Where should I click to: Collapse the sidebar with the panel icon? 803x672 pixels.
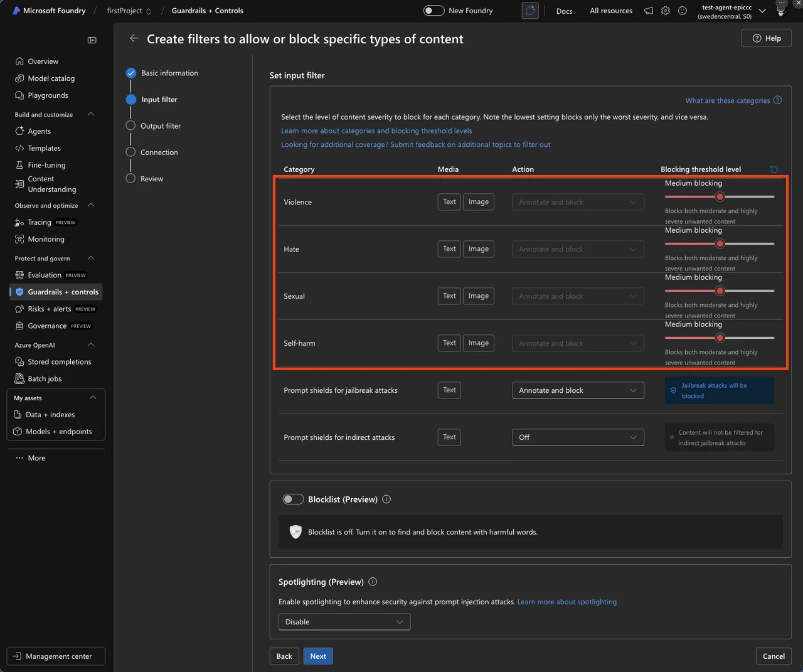[x=92, y=40]
